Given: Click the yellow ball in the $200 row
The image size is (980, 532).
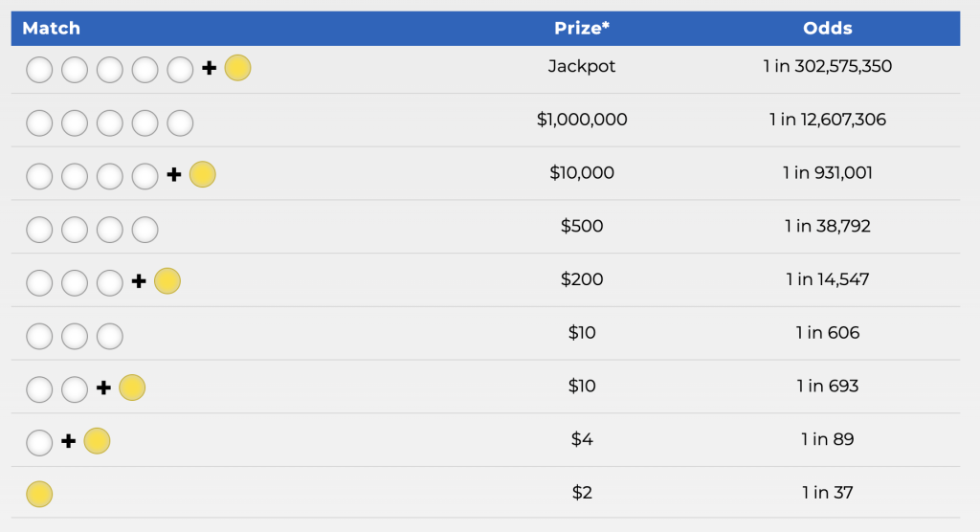Looking at the screenshot, I should 167,280.
